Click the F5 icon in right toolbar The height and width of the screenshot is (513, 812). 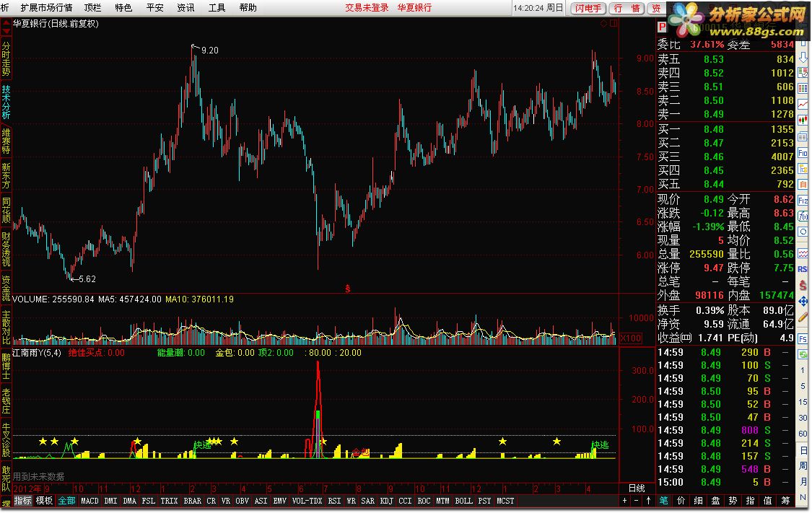tap(803, 339)
